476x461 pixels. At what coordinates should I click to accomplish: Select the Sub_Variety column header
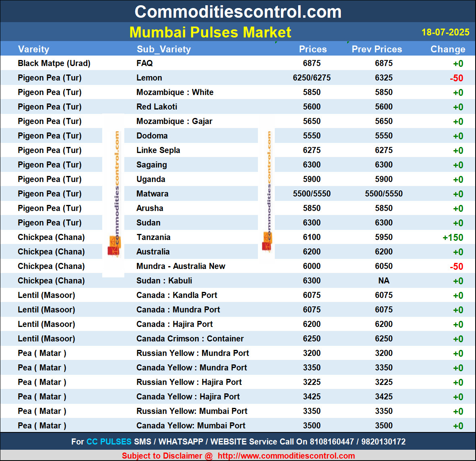point(164,49)
